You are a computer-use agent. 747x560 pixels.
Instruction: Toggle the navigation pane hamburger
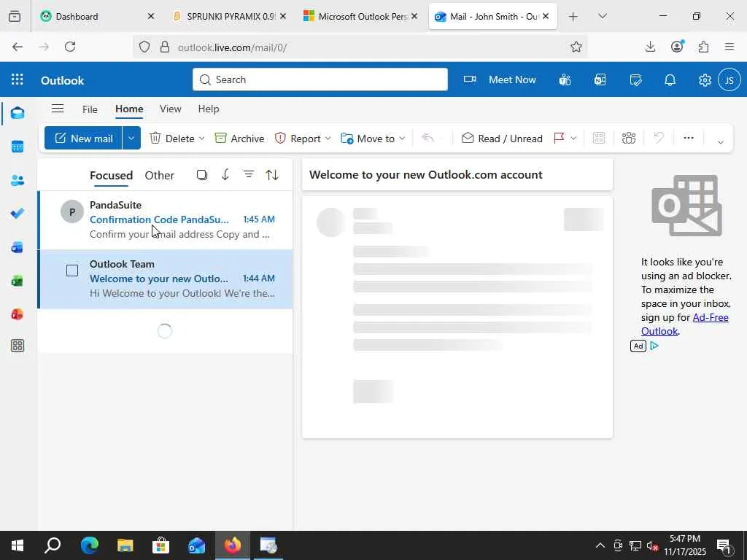[x=58, y=109]
